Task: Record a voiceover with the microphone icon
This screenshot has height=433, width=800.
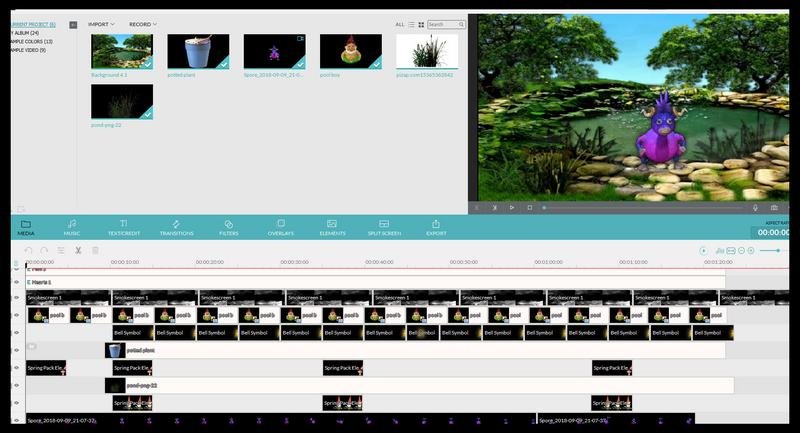Action: coord(756,208)
